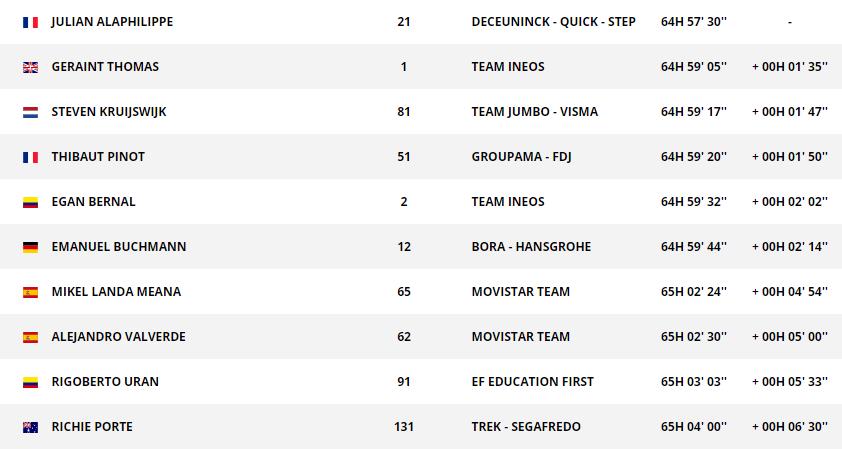The width and height of the screenshot is (842, 449).
Task: Click Thibaut Pinot's time gap + 00H 01' 50''
Action: [x=790, y=157]
